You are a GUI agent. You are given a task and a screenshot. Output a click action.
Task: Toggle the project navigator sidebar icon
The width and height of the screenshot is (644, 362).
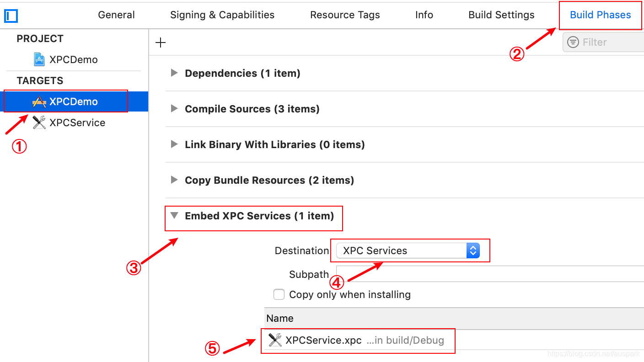(11, 16)
